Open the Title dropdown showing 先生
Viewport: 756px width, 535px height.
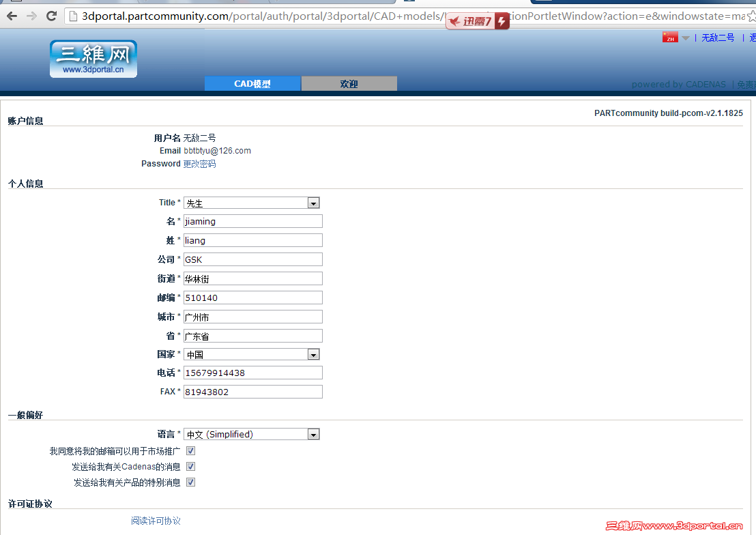(313, 203)
